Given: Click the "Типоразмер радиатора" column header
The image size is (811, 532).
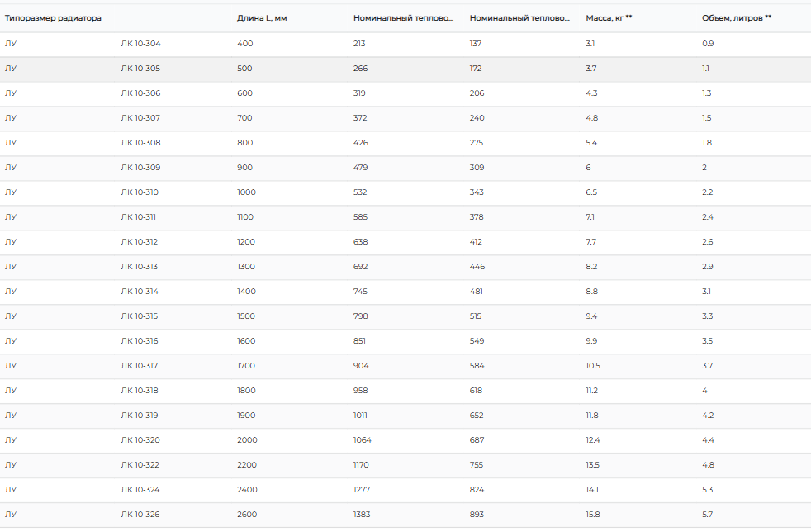Looking at the screenshot, I should coord(53,17).
